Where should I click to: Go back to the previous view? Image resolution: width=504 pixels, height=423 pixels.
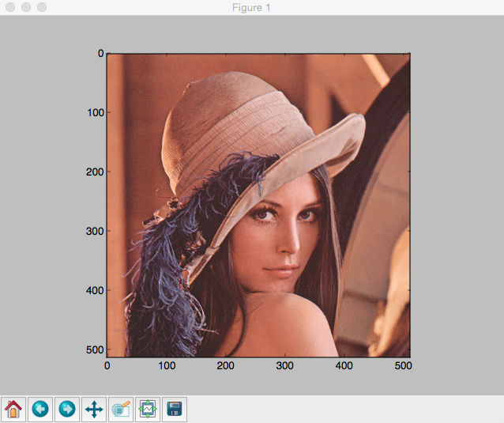40,410
